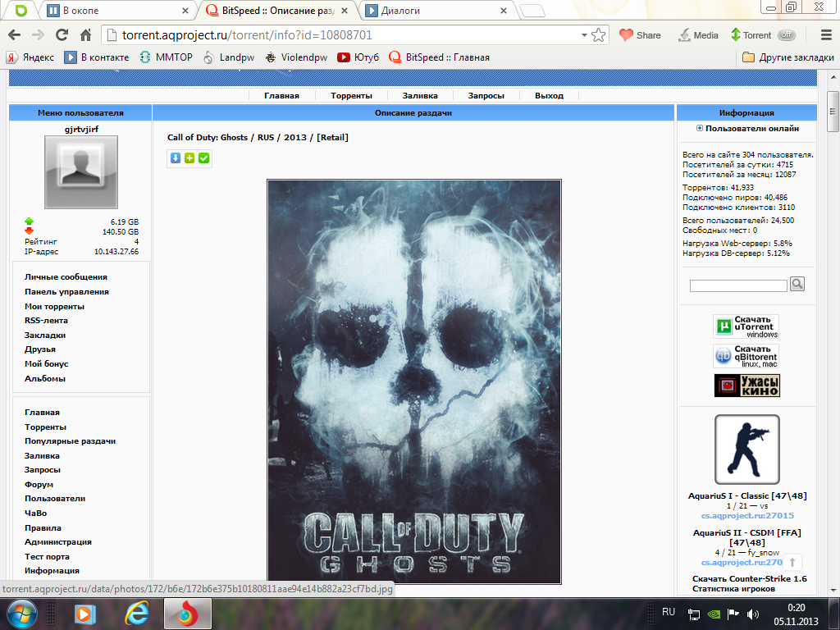Viewport: 840px width, 630px height.
Task: Click the volume speaker tray icon
Action: pyautogui.click(x=753, y=614)
